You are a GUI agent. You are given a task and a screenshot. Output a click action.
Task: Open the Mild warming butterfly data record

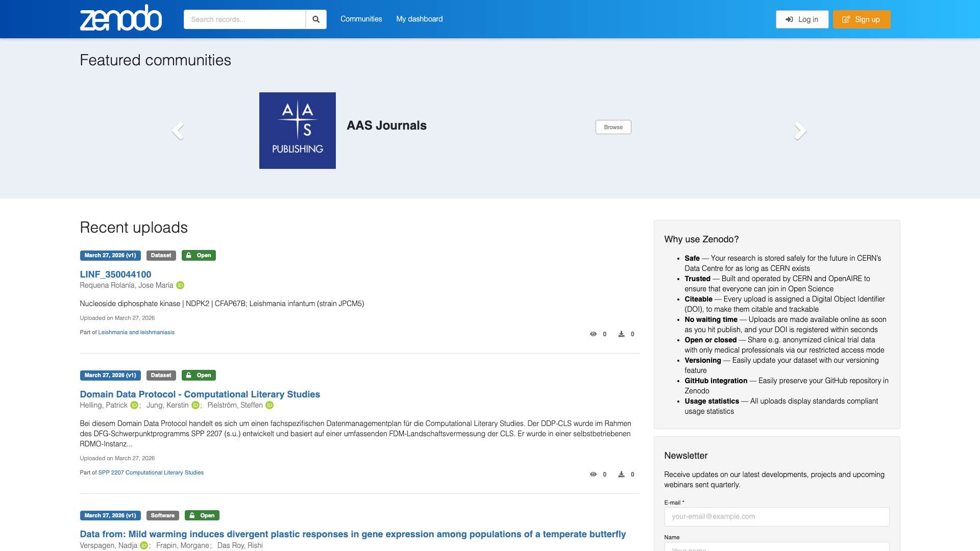(353, 534)
